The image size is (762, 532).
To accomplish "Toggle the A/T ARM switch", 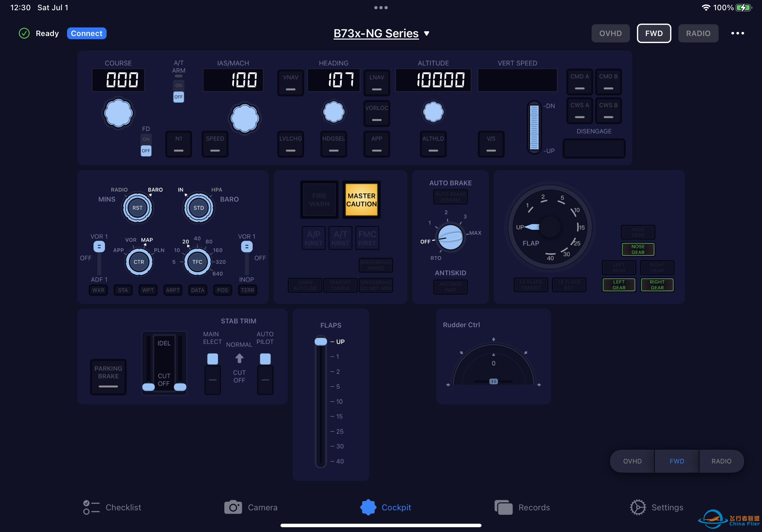I will pyautogui.click(x=179, y=91).
